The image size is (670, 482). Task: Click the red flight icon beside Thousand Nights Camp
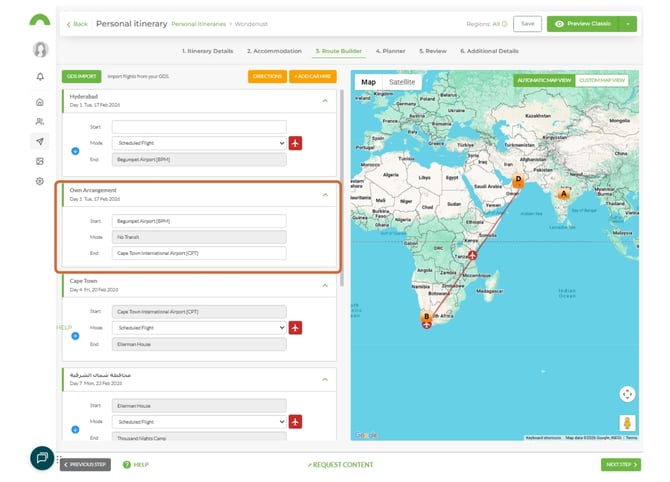(x=295, y=422)
